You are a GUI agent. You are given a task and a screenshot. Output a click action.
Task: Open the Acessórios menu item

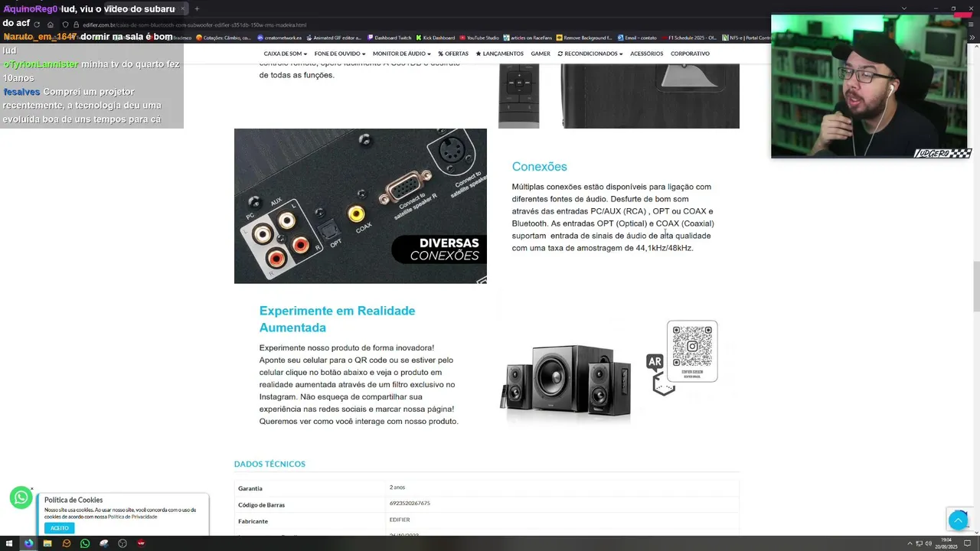click(x=646, y=54)
